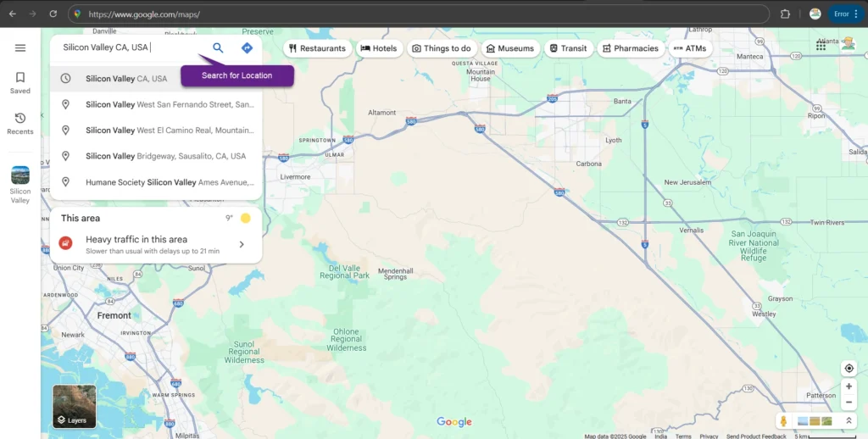Expand the heavy traffic details chevron

pyautogui.click(x=242, y=244)
